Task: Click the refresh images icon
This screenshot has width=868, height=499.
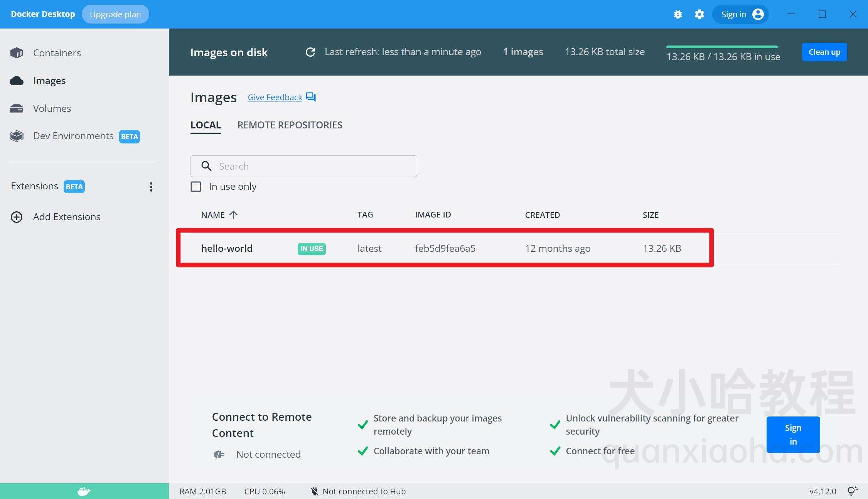Action: tap(311, 52)
